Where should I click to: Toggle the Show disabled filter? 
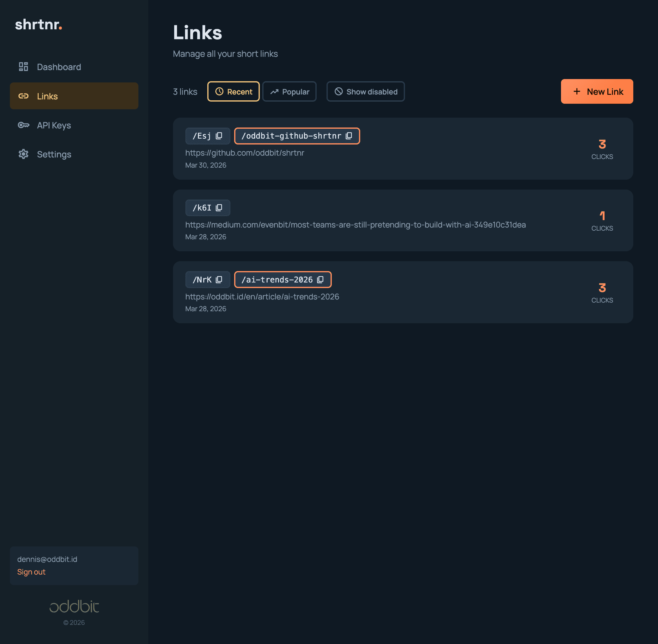(x=365, y=91)
